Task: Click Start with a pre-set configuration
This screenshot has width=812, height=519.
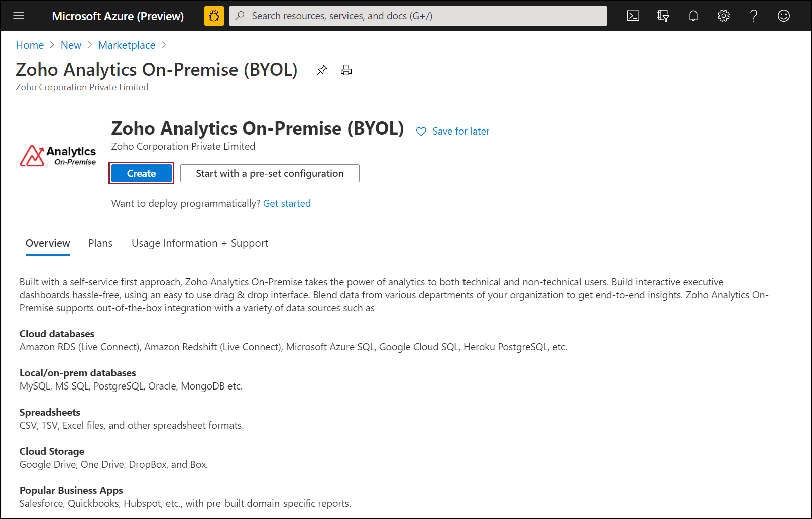Action: (270, 173)
